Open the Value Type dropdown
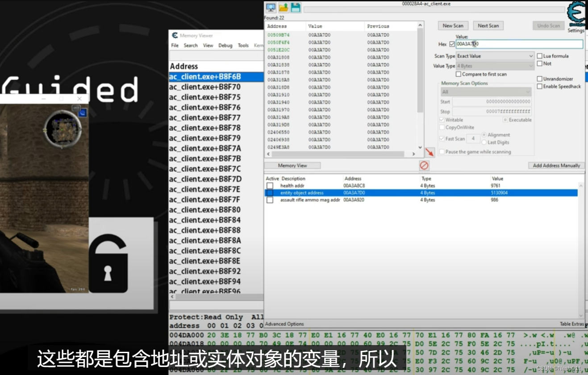This screenshot has height=375, width=588. pyautogui.click(x=495, y=66)
